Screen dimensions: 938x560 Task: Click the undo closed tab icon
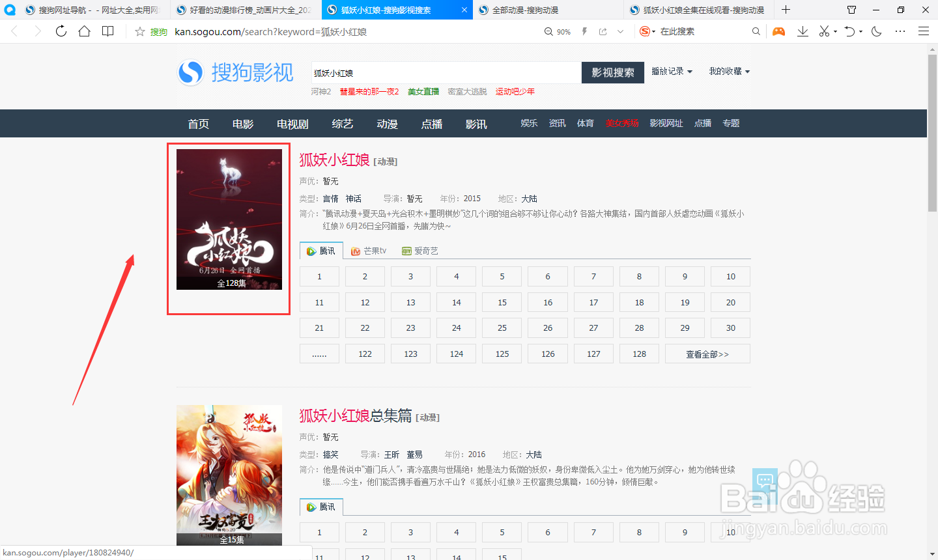tap(849, 31)
